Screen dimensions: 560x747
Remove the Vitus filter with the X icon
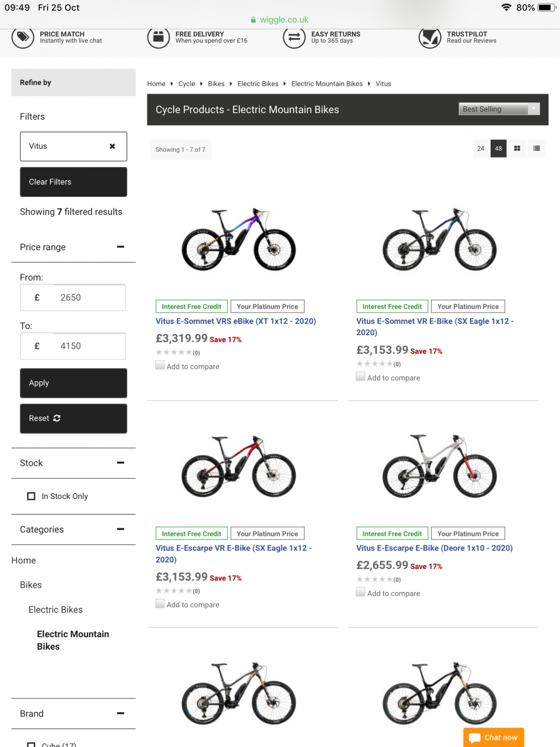[112, 146]
